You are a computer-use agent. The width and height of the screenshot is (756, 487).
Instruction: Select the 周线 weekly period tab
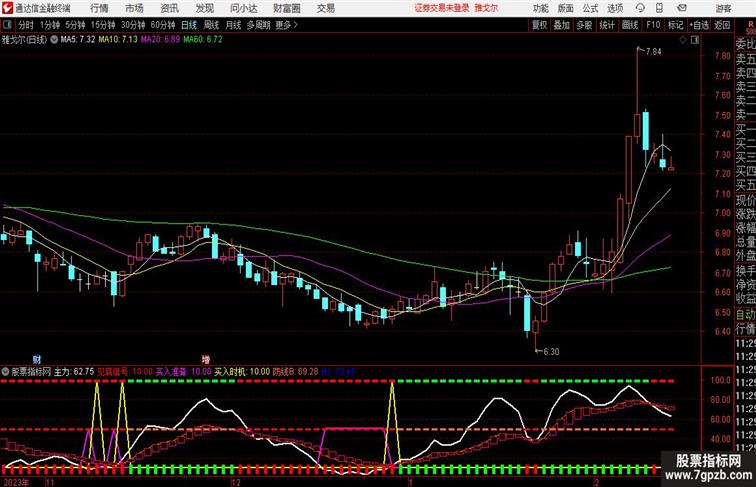211,25
